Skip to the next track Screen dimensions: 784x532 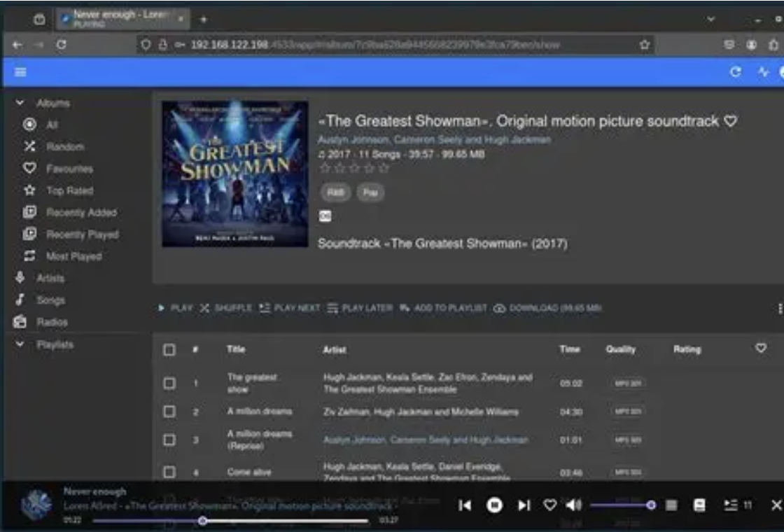tap(524, 505)
